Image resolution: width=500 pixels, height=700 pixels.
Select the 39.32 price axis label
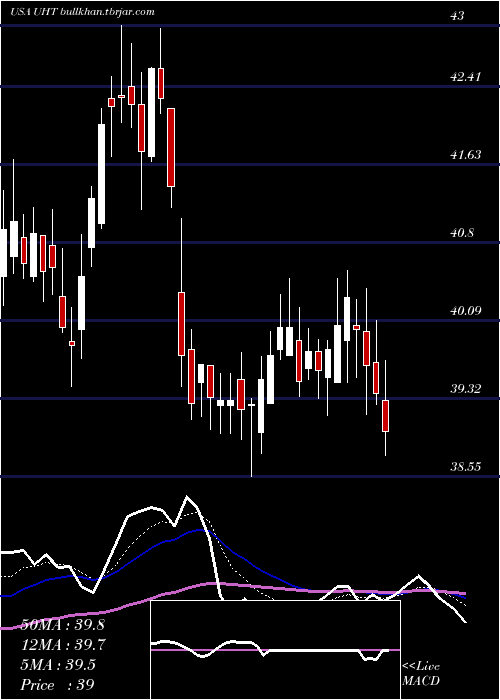click(466, 389)
